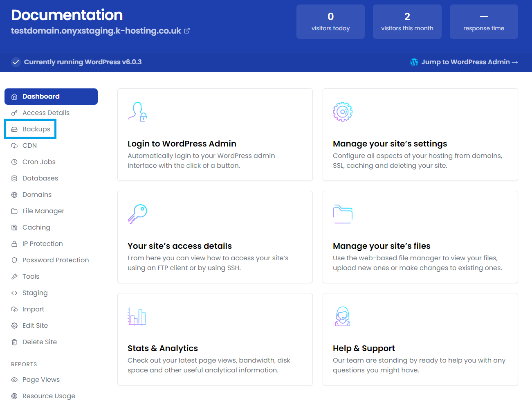Screen dimensions: 532x408
Task: Click Jump to WordPress Admin
Action: 468,62
